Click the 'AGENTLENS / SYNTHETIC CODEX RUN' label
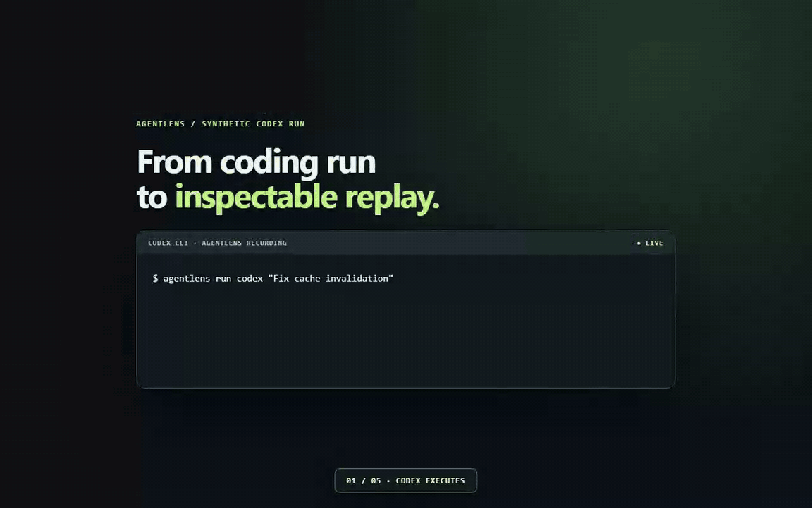Viewport: 812px width, 508px height. (x=220, y=124)
